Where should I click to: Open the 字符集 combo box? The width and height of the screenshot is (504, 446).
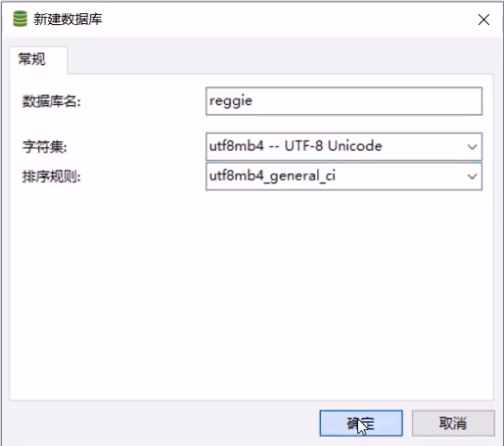344,147
